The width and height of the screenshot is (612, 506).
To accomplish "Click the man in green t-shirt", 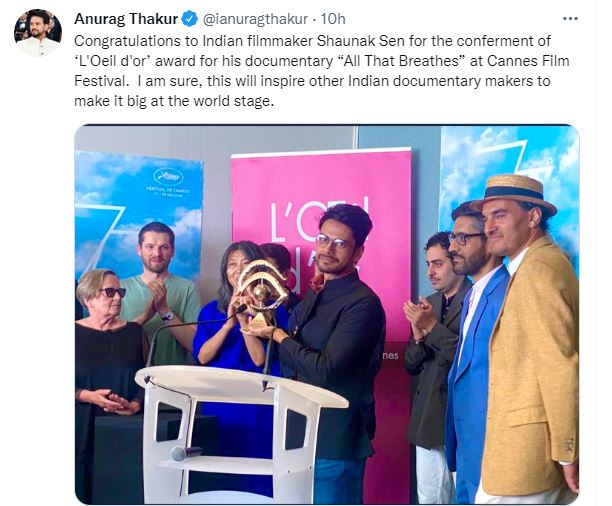I will [x=160, y=289].
